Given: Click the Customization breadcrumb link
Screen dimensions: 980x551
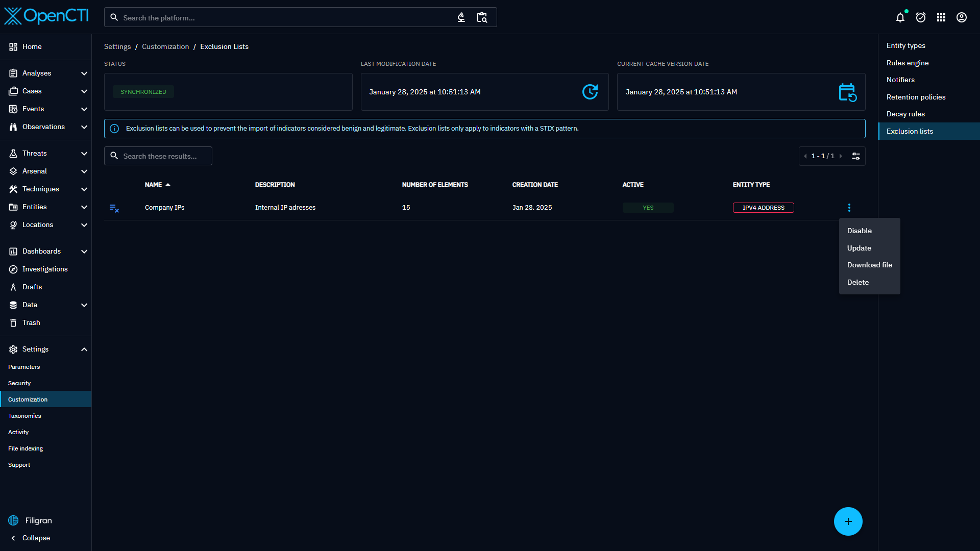Looking at the screenshot, I should pos(165,46).
